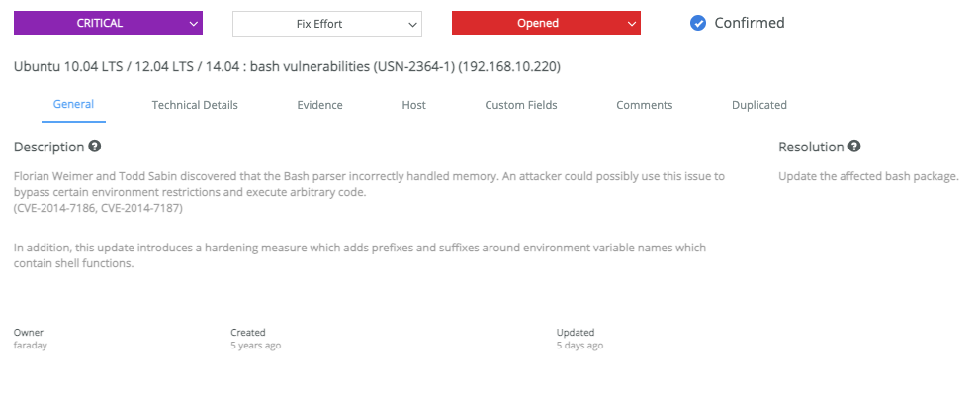980x398 pixels.
Task: Click the Resolution help question-mark icon
Action: (x=854, y=147)
